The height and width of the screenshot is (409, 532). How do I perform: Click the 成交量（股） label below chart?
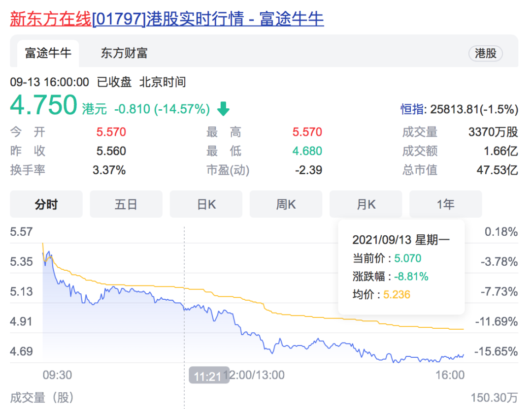(42, 398)
